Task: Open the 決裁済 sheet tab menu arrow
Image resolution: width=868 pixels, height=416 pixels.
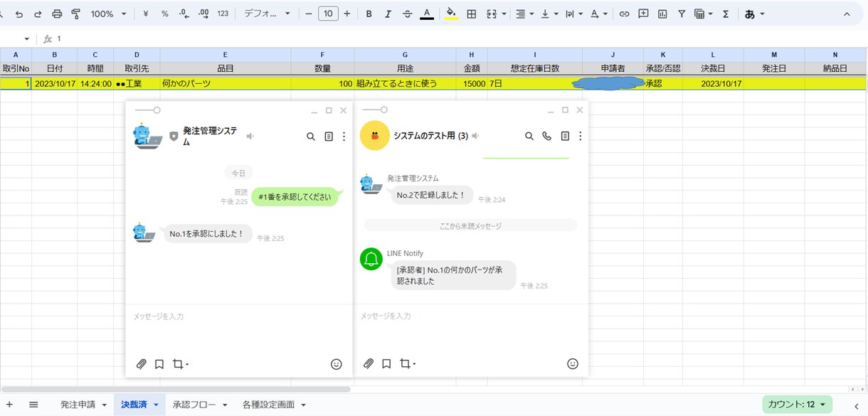Action: 156,405
